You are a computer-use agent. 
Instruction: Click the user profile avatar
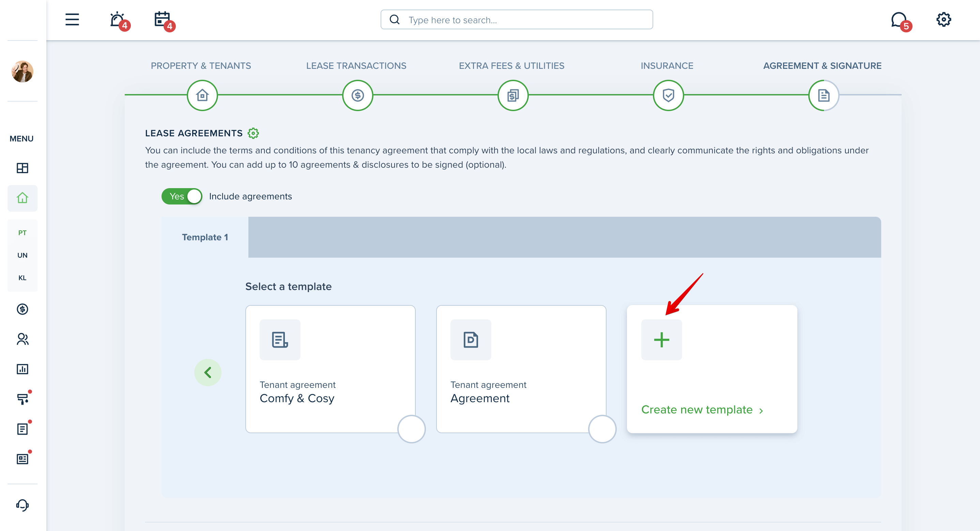(x=22, y=72)
